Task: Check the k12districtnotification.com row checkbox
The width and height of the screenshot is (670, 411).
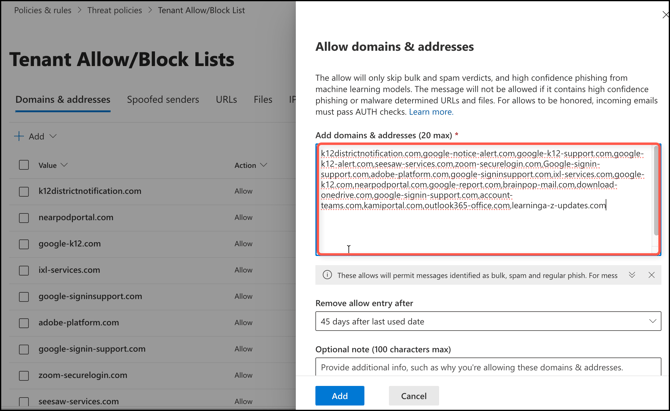Action: tap(23, 191)
